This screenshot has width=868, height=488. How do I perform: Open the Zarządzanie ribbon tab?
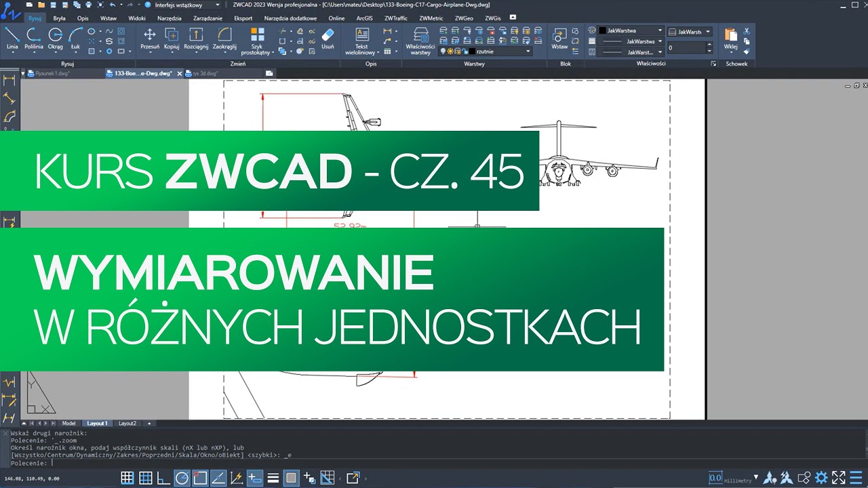[x=209, y=18]
